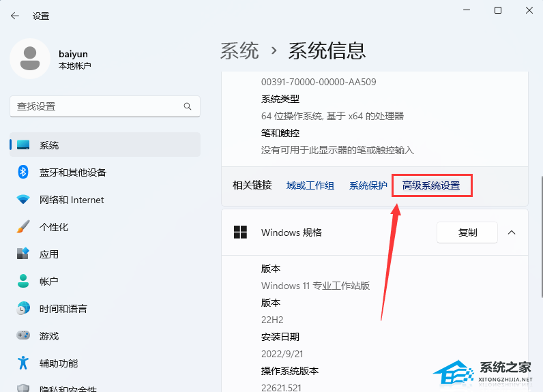The height and width of the screenshot is (392, 543).
Task: Click the Apps icon in sidebar
Action: [23, 254]
